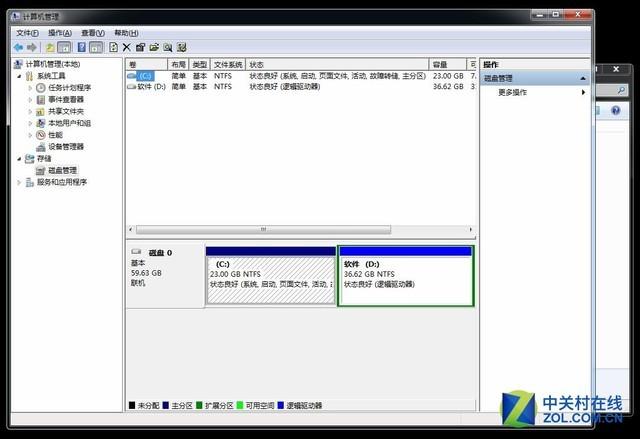Viewport: 640px width, 439px height.
Task: Select 设备管理器 (Device Manager) in the tree
Action: [x=66, y=146]
